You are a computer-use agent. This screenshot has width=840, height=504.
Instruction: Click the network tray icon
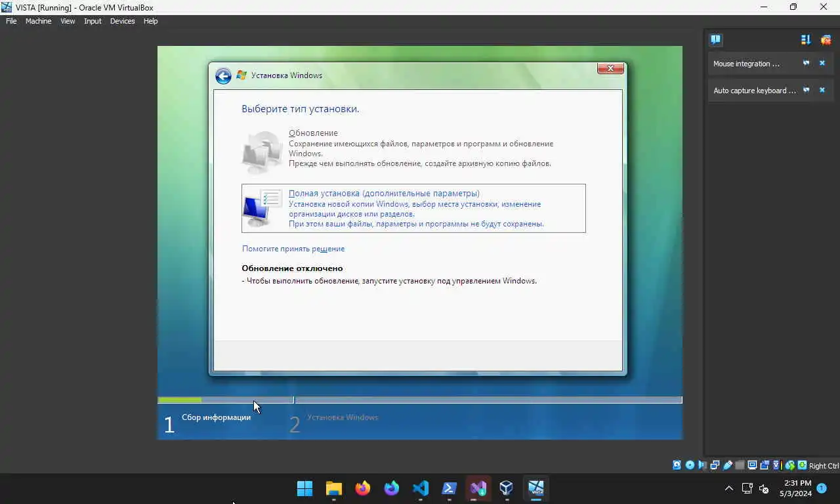tap(747, 488)
